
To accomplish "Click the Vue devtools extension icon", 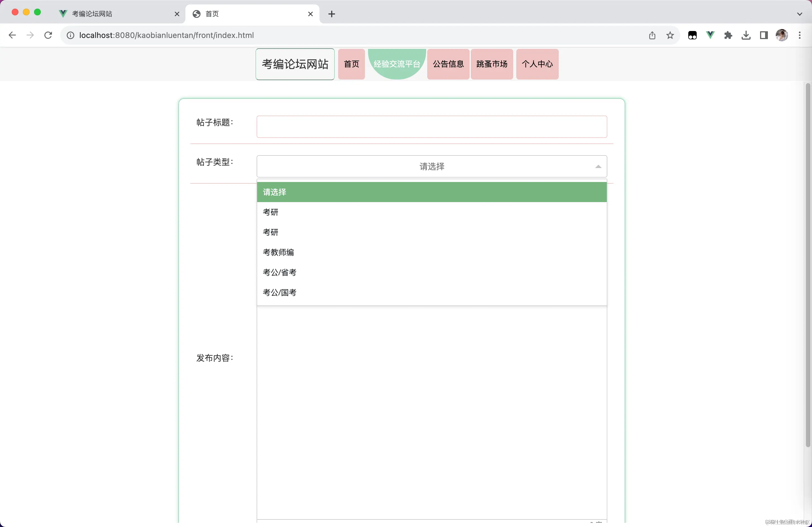I will [x=710, y=35].
